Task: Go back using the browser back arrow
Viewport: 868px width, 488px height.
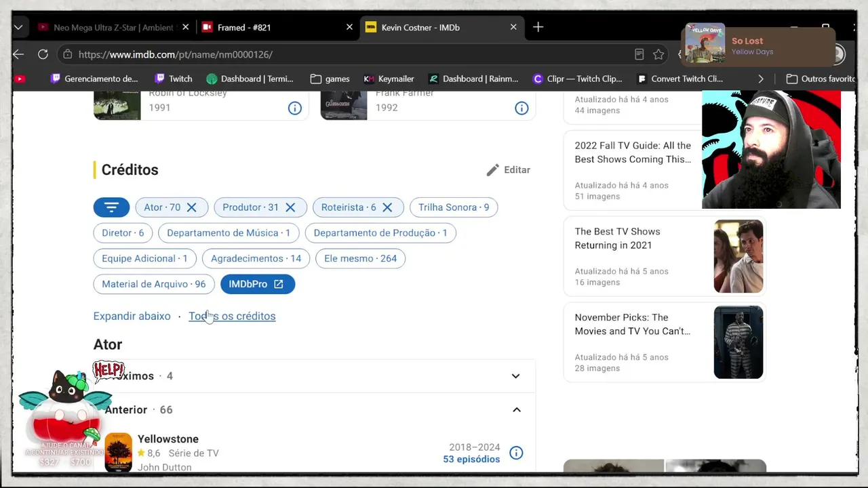Action: [18, 54]
